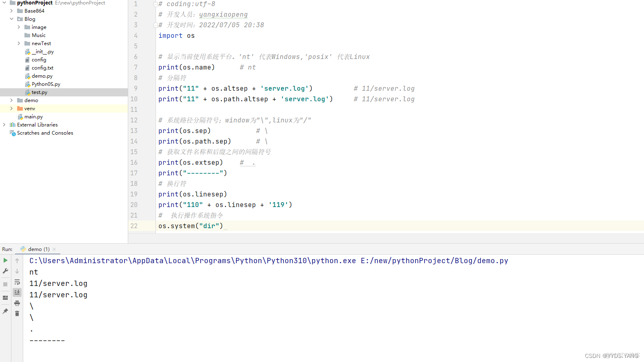Open __init__.py in the Blog folder
644x362 pixels.
43,52
